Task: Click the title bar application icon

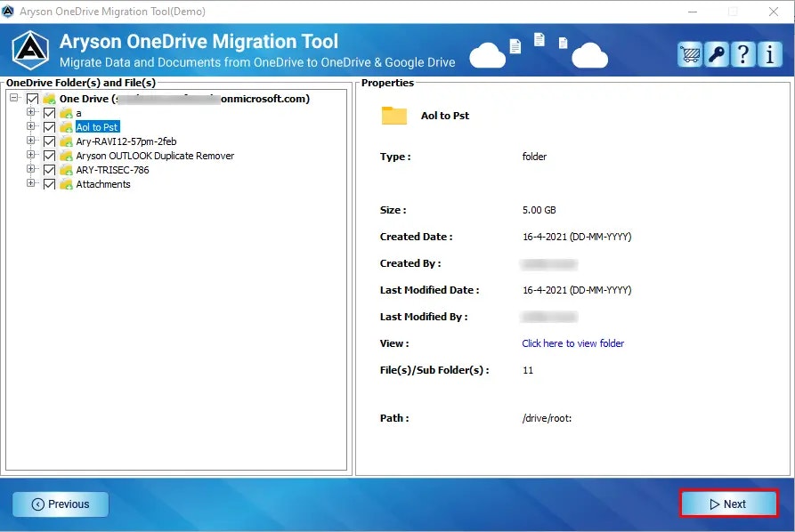Action: [8, 12]
